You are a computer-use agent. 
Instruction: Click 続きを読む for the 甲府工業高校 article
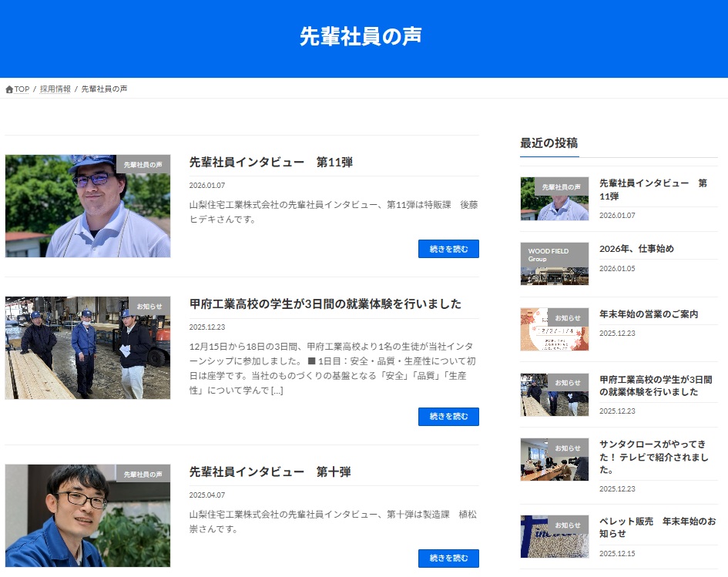click(448, 417)
